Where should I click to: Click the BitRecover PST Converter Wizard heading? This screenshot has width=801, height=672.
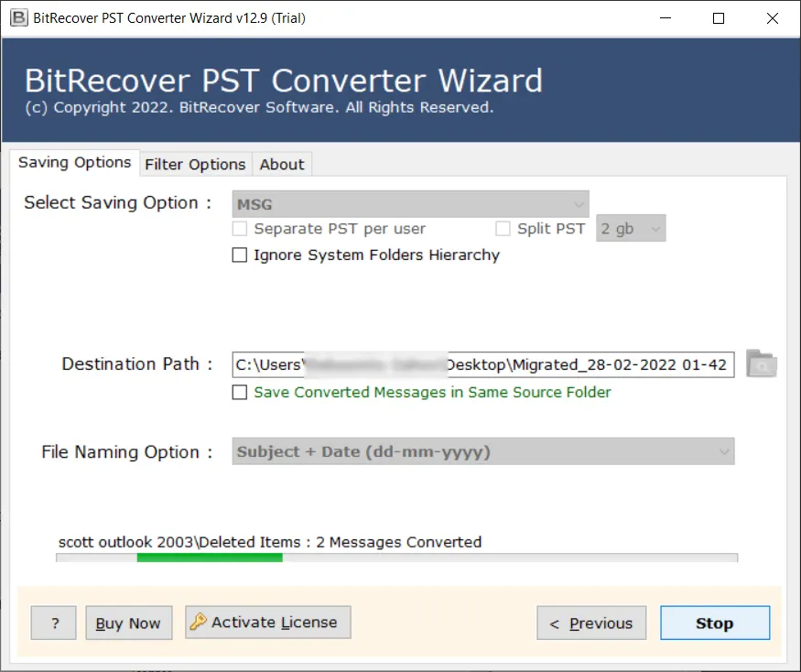click(x=284, y=81)
